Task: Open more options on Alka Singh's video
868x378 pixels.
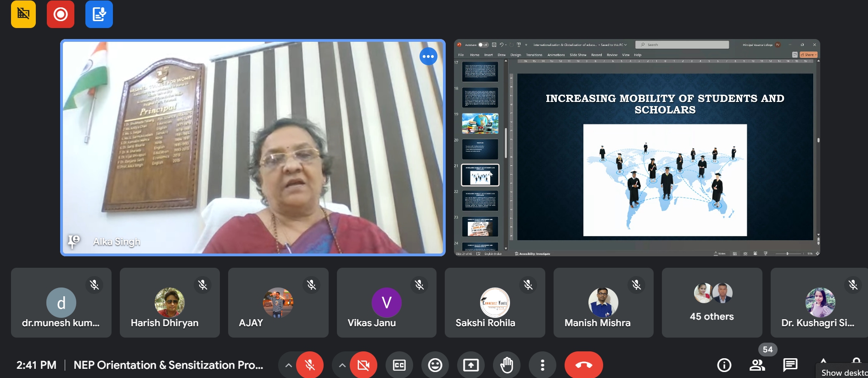Action: click(428, 56)
